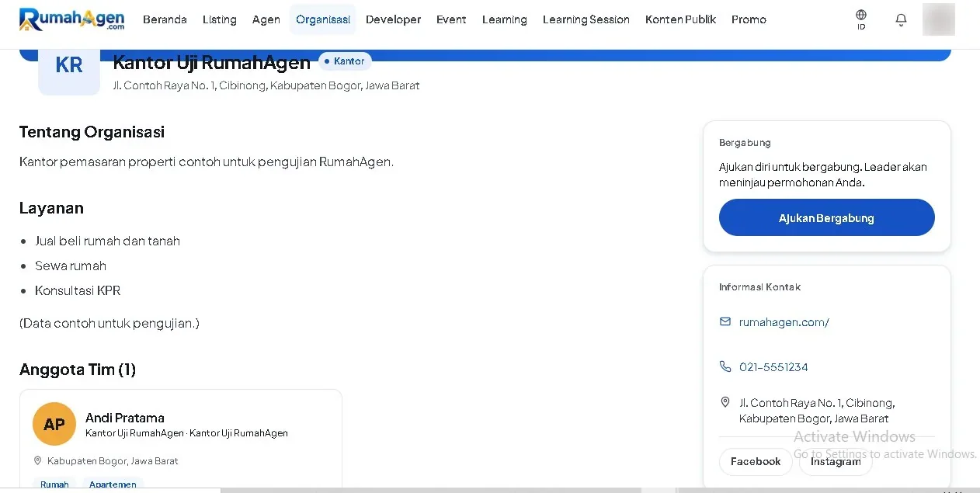Viewport: 980px width, 493px height.
Task: Click the 'Jual beli rumah dan tanah' item
Action: pyautogui.click(x=107, y=241)
